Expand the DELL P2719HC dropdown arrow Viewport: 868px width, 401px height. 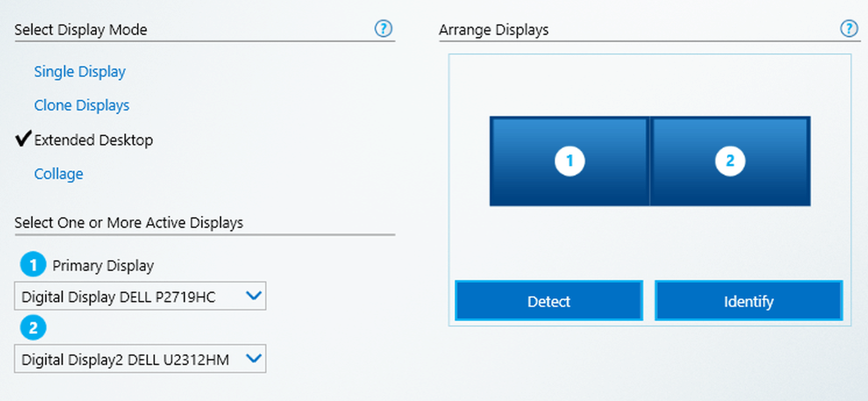(253, 296)
